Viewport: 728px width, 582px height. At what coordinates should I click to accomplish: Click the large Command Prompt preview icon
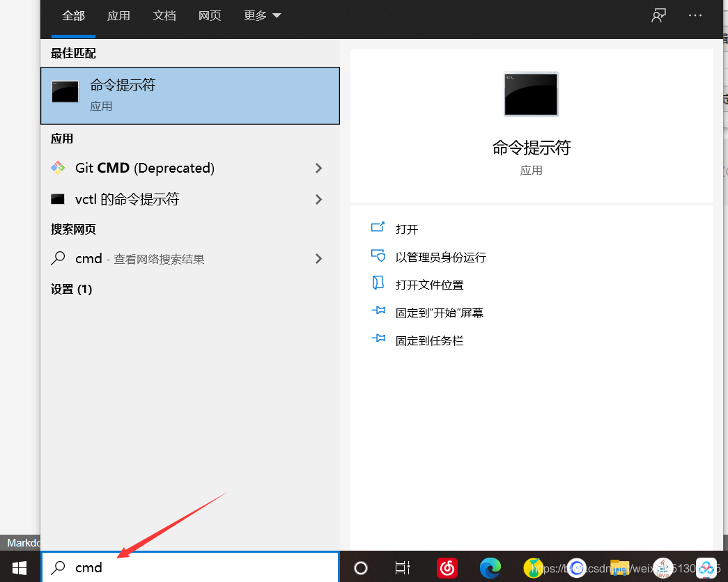(531, 94)
